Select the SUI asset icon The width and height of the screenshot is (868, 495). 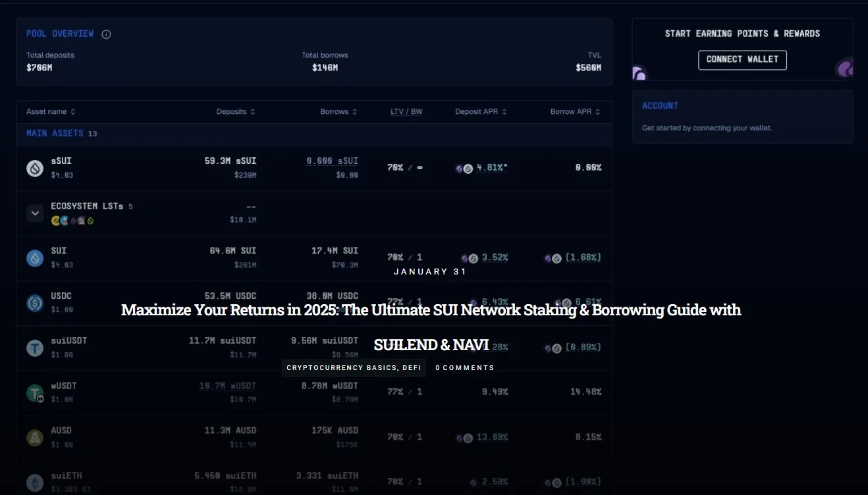(x=34, y=257)
